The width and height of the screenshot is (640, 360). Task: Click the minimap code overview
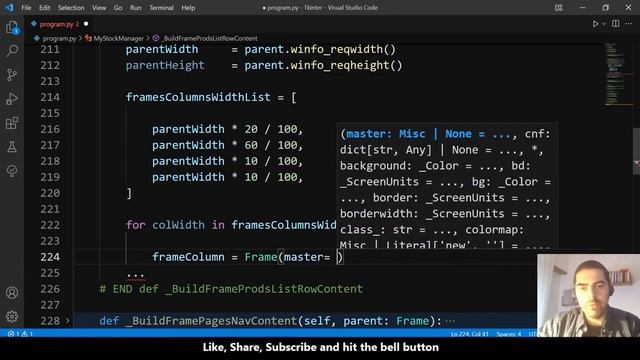coord(618,74)
